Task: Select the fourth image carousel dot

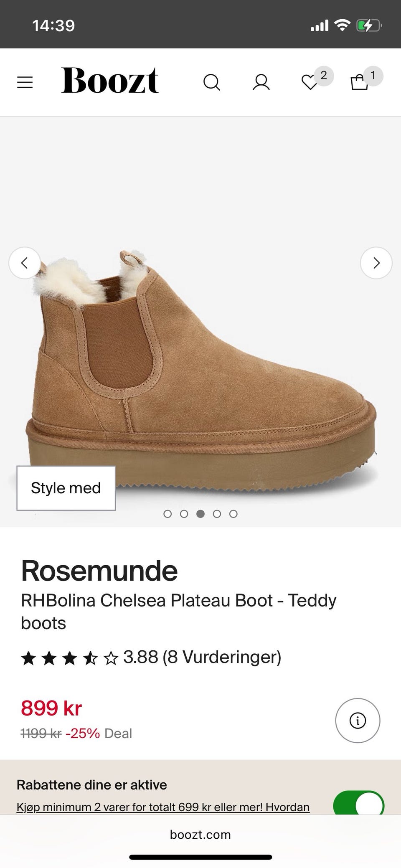Action: [217, 514]
